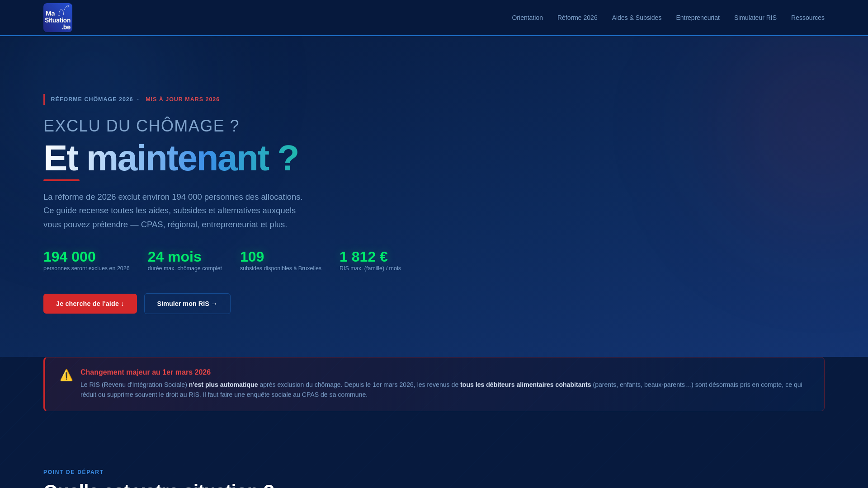
Task: Go to Réforme 2026 section
Action: (x=577, y=18)
